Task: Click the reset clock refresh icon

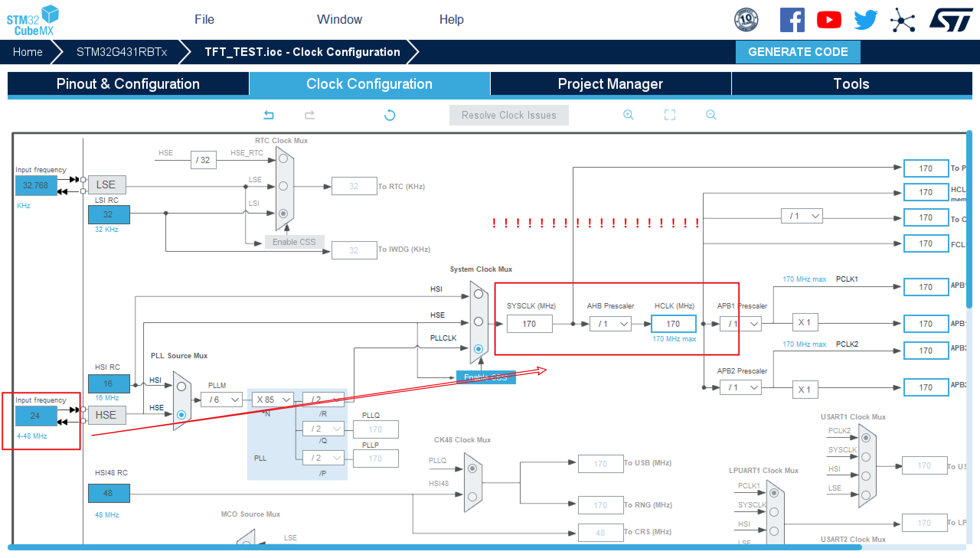Action: click(x=390, y=115)
